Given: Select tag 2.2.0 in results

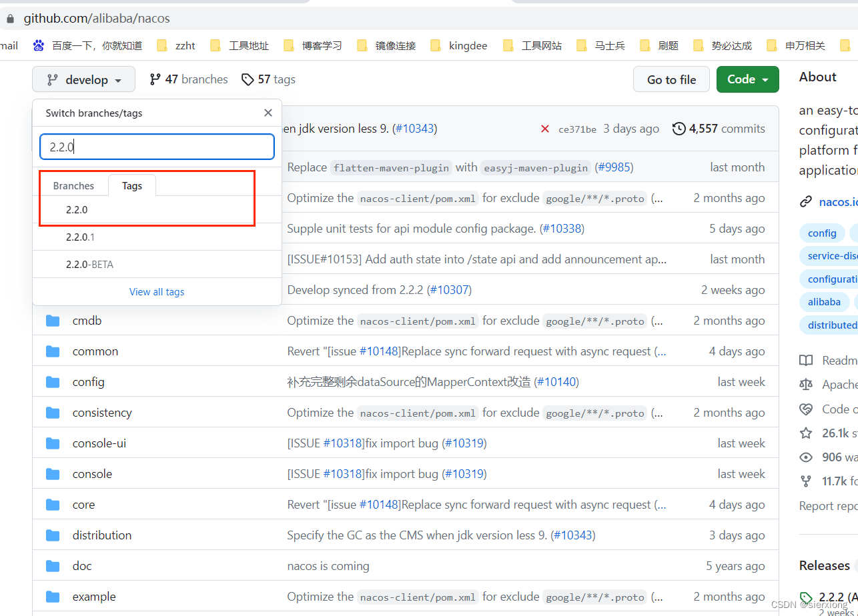Looking at the screenshot, I should point(157,209).
